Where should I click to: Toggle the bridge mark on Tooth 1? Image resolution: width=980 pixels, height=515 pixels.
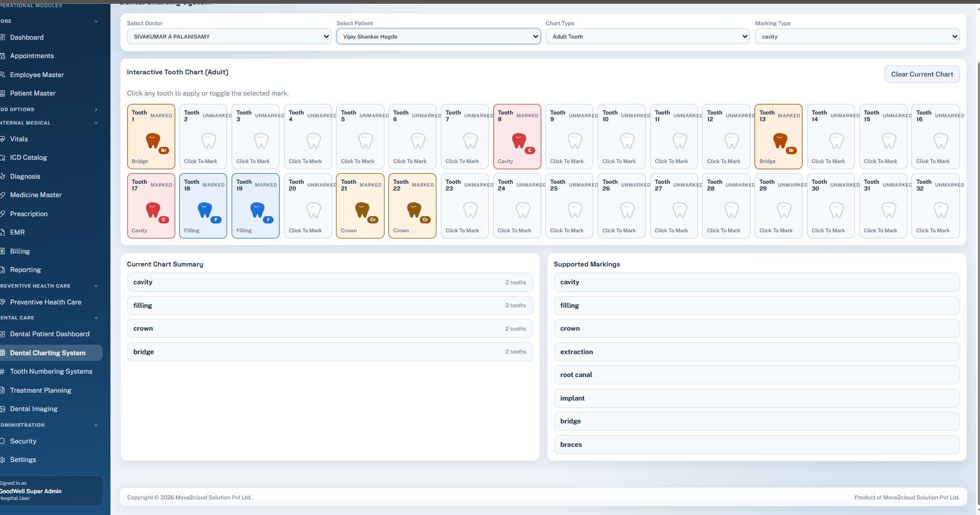click(x=151, y=136)
